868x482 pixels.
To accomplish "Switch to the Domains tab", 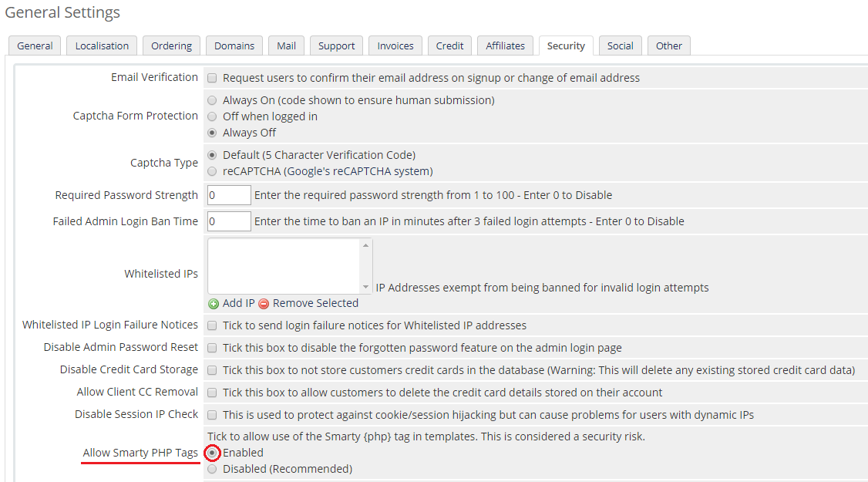I will (x=234, y=46).
